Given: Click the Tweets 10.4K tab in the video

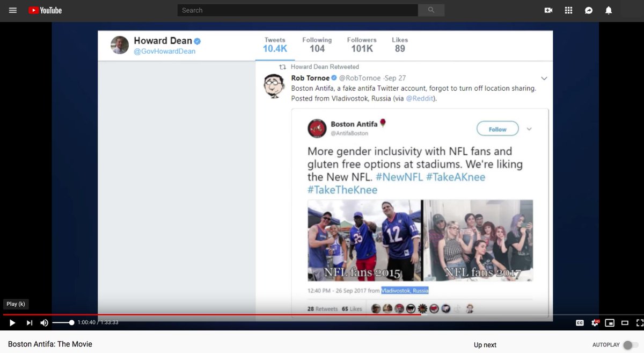Looking at the screenshot, I should tap(275, 45).
